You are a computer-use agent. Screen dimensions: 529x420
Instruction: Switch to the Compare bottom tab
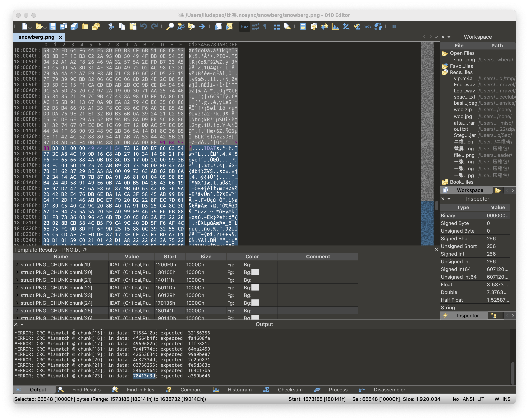(191, 390)
